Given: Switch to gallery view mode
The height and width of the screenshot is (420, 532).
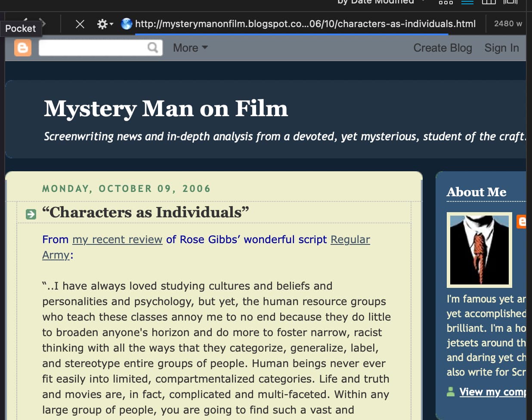Looking at the screenshot, I should [x=510, y=2].
